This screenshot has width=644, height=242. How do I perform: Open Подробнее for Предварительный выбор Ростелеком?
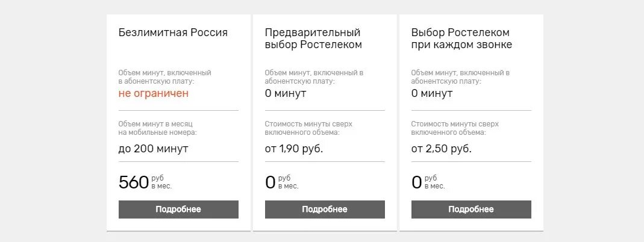pos(325,209)
